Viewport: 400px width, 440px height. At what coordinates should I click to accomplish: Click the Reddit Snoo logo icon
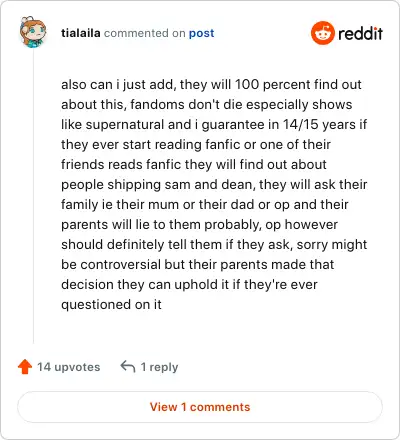click(322, 33)
